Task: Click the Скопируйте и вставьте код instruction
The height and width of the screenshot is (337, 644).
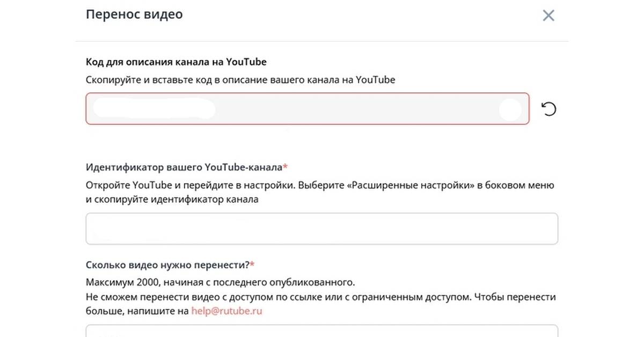Action: click(x=240, y=80)
